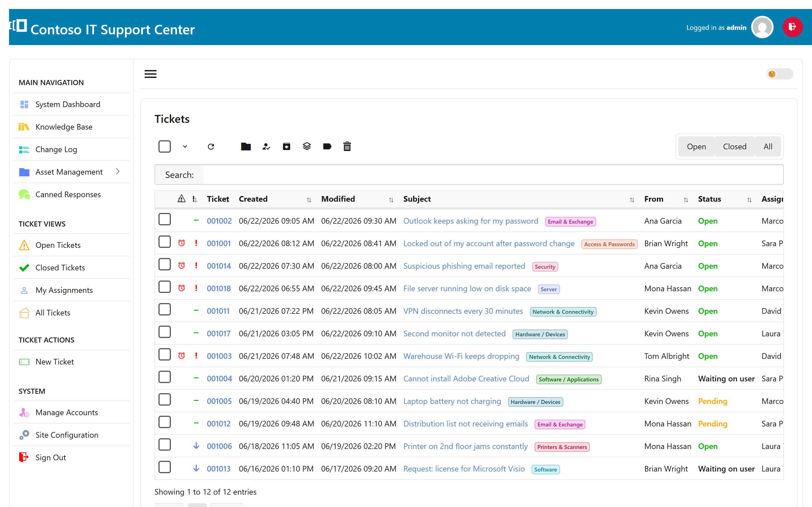Focus the ticket Search input field
This screenshot has width=812, height=507.
493,175
